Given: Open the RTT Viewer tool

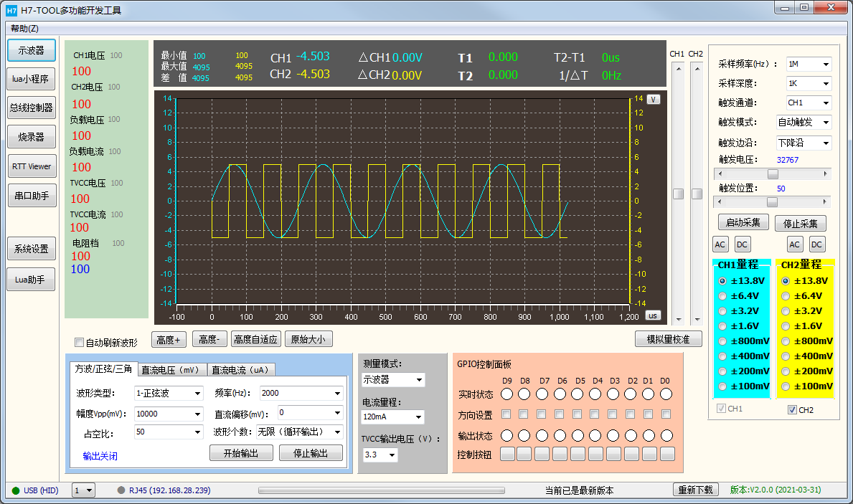Looking at the screenshot, I should point(32,166).
